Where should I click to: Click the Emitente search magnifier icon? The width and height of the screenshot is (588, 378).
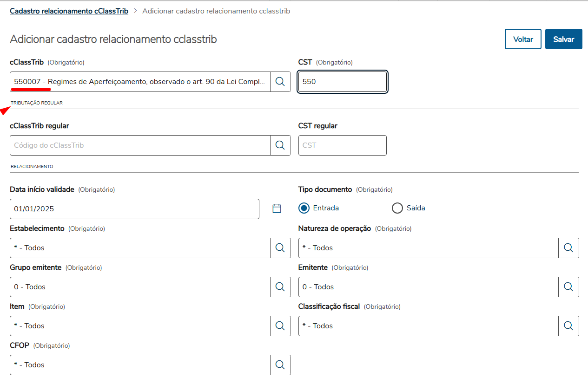(x=568, y=287)
